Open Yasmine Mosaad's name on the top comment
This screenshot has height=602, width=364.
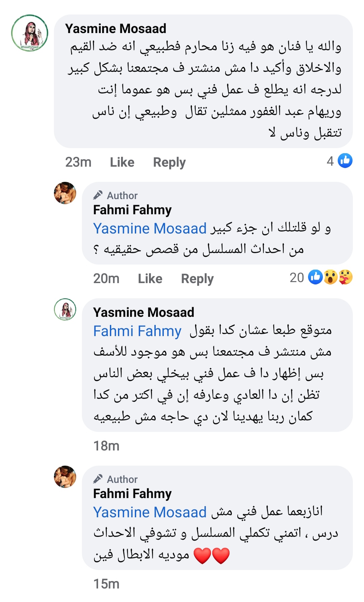[x=116, y=29]
